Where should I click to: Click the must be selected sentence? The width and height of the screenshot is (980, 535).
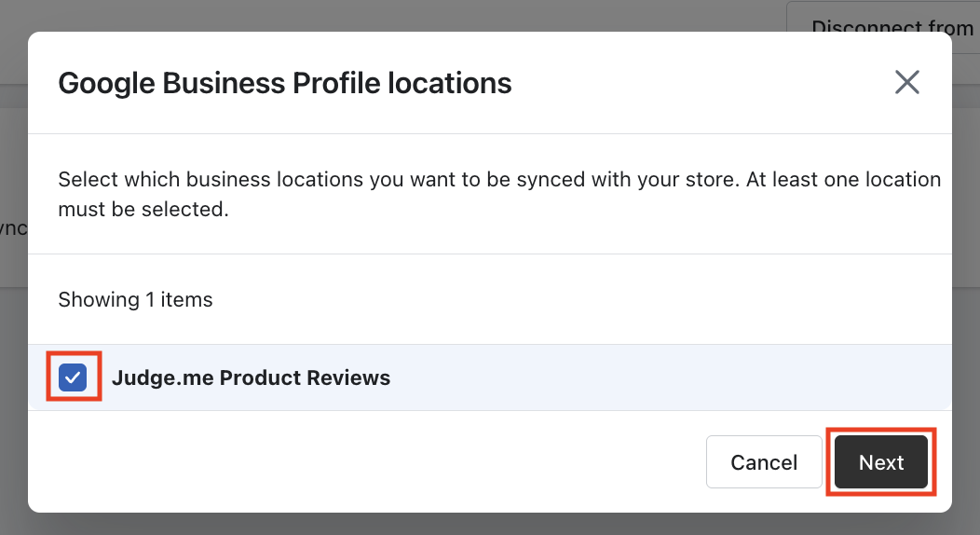tap(143, 209)
